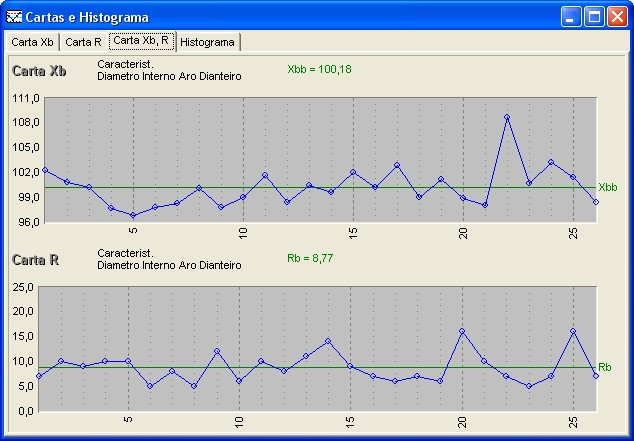Viewport: 634px width, 441px height.
Task: Click the Xbb = 100,18 value
Action: coord(319,69)
